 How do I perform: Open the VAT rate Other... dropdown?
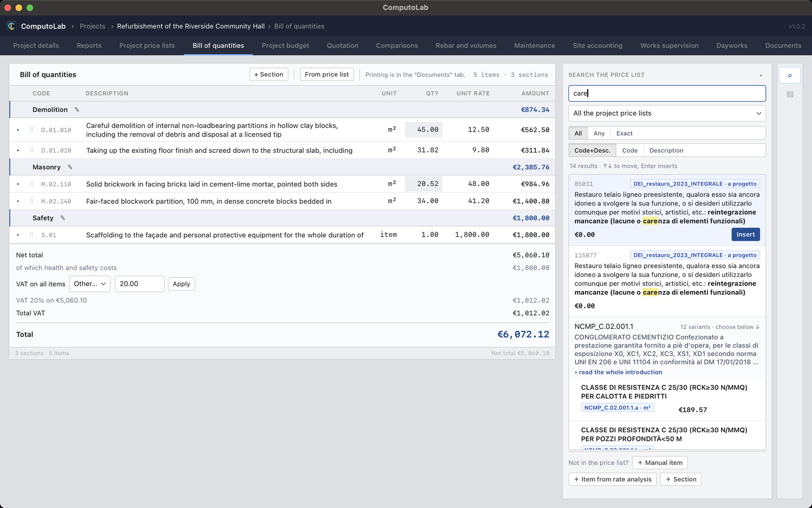(90, 284)
